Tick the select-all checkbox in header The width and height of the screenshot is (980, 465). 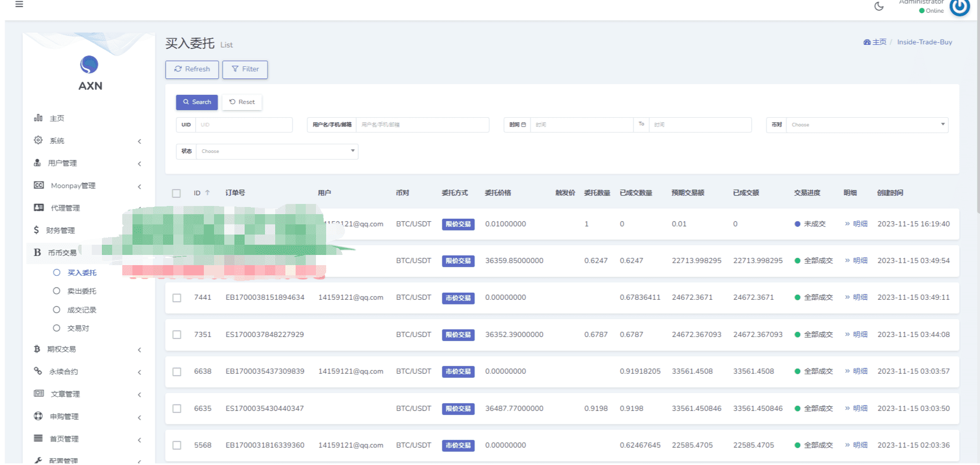[x=176, y=193]
